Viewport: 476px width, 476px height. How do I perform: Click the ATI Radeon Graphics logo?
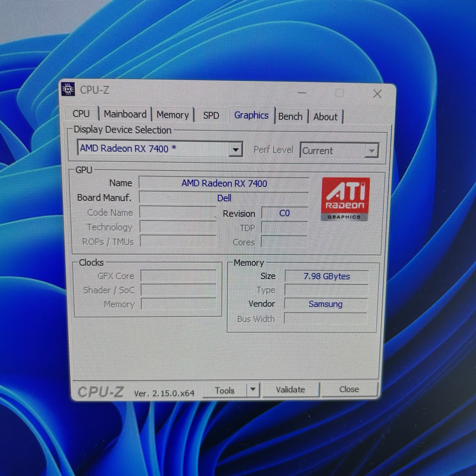345,198
